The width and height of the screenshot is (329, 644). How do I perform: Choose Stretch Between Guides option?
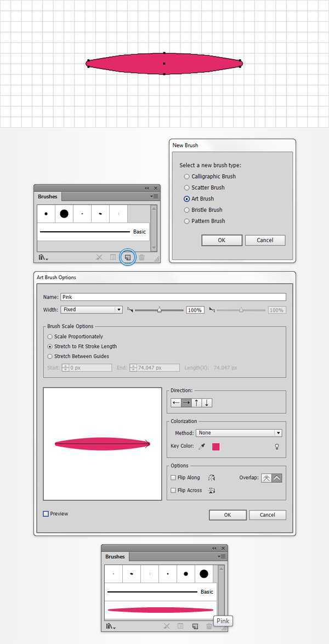click(x=50, y=356)
